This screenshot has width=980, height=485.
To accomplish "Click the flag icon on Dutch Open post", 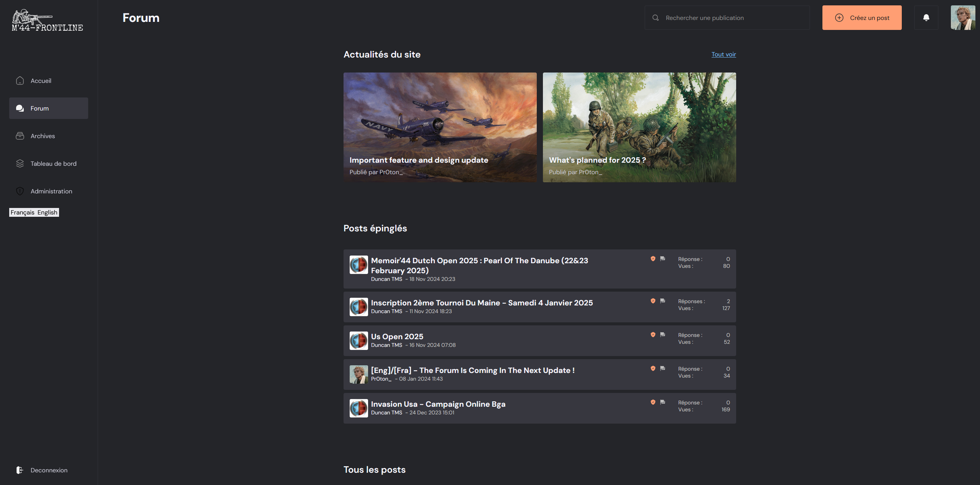I will [663, 259].
